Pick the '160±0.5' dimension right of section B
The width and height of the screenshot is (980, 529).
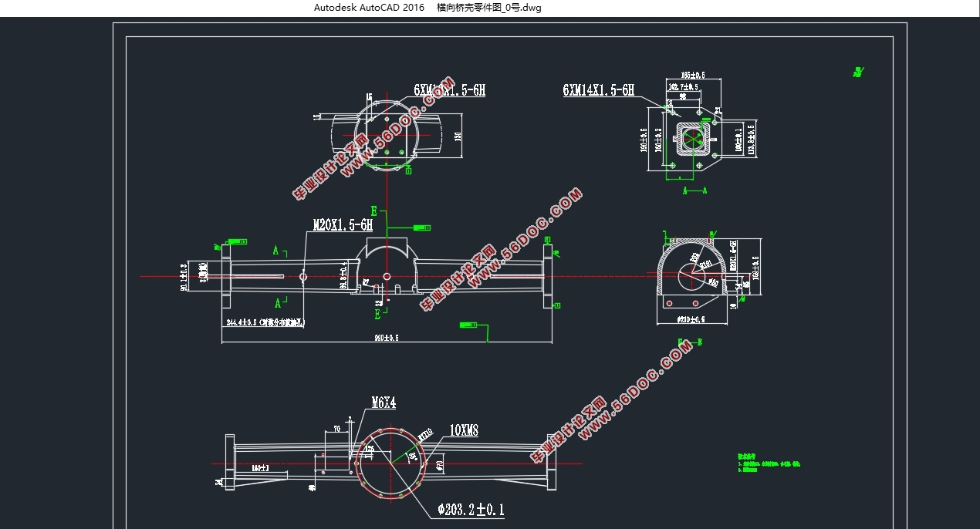click(755, 270)
